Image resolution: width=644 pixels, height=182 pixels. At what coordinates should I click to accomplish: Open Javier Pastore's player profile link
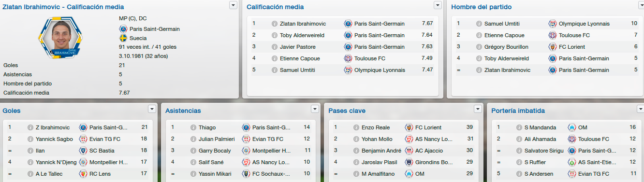(x=298, y=47)
